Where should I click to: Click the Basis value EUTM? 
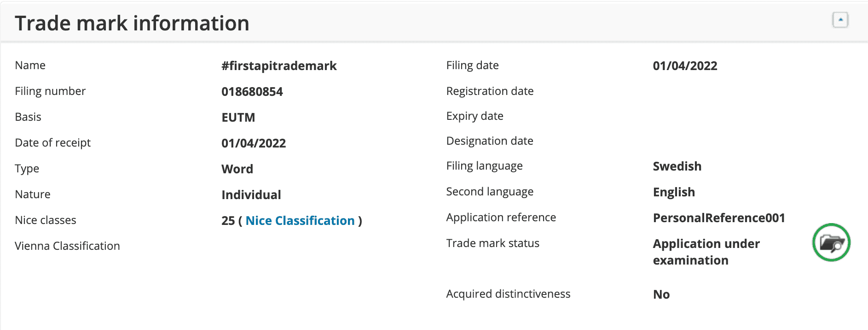click(x=237, y=117)
